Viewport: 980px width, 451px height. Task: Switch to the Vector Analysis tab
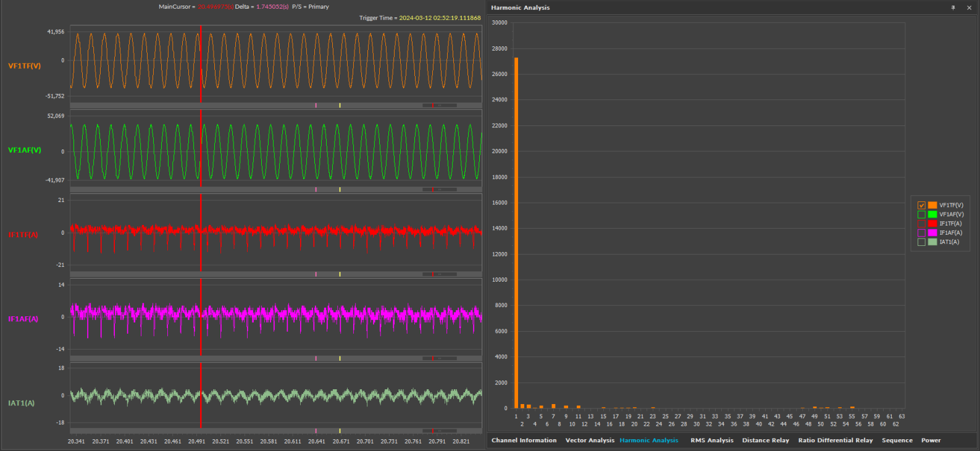tap(590, 440)
